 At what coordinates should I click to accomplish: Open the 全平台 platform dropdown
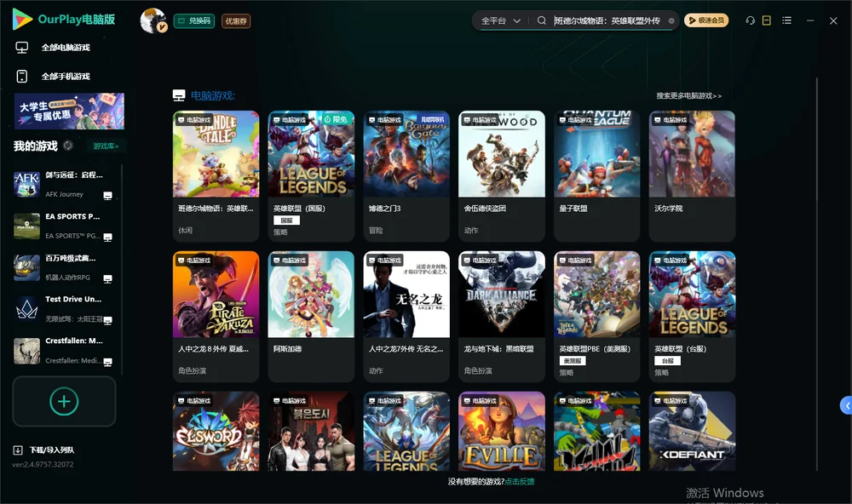[x=500, y=20]
